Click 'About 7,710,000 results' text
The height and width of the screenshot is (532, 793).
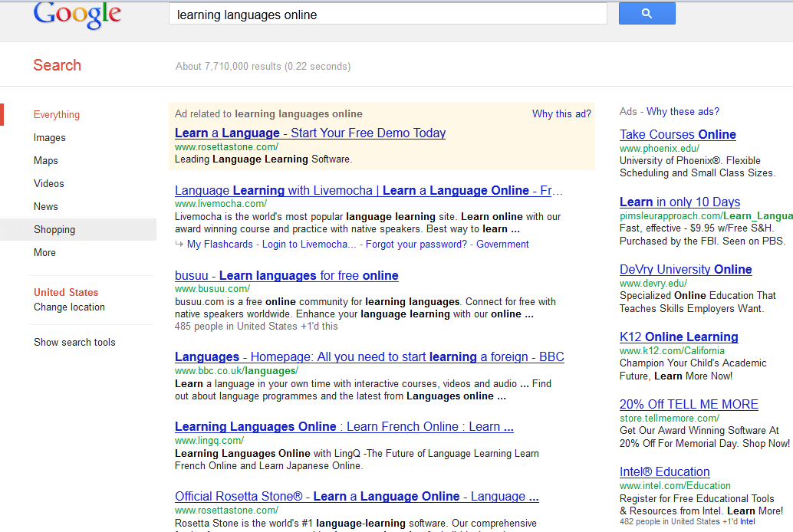[263, 66]
